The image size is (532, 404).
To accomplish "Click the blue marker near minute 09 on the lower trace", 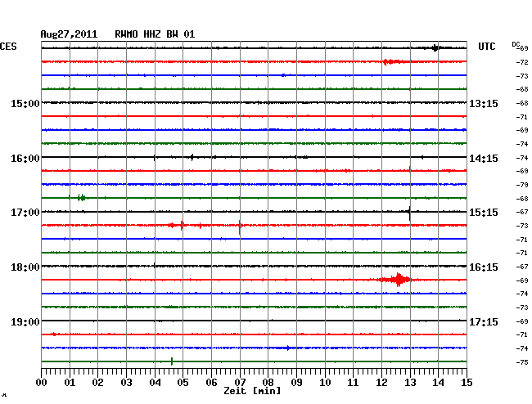I will (288, 348).
